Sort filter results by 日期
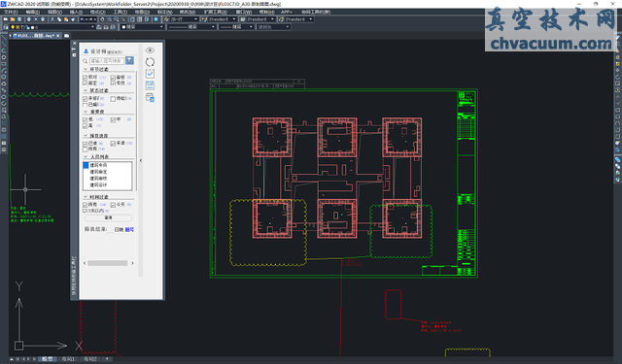 click(119, 230)
